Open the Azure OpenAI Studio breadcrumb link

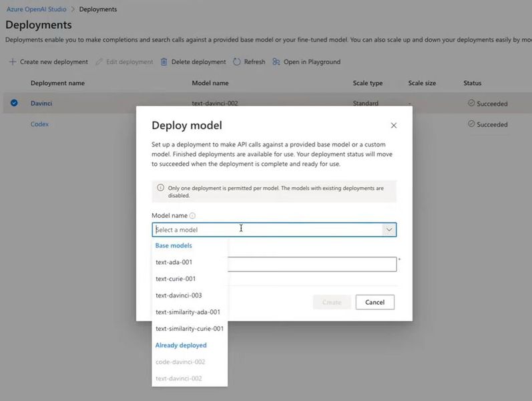(x=36, y=9)
